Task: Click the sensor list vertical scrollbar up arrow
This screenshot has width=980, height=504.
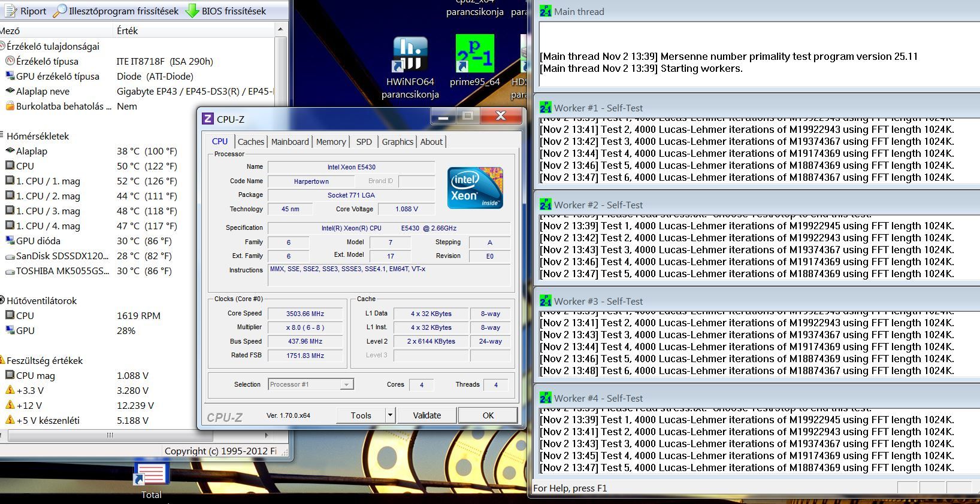Action: 280,29
